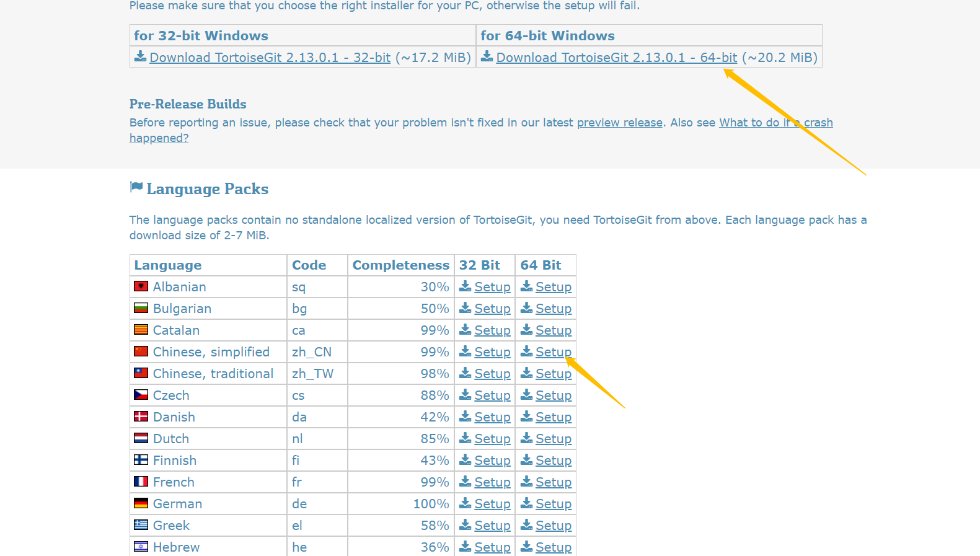The image size is (980, 556).
Task: Click Chinese simplified 32 Bit download icon
Action: [x=466, y=351]
